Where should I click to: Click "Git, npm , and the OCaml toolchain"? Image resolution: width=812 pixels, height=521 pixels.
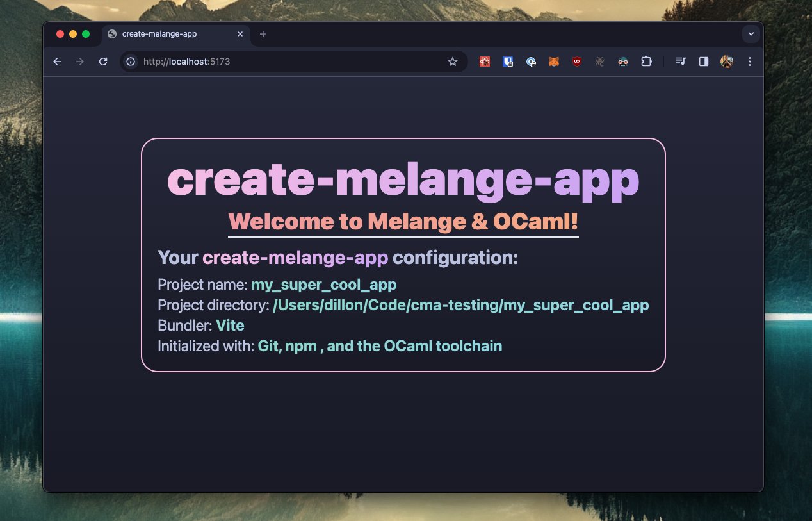click(380, 346)
